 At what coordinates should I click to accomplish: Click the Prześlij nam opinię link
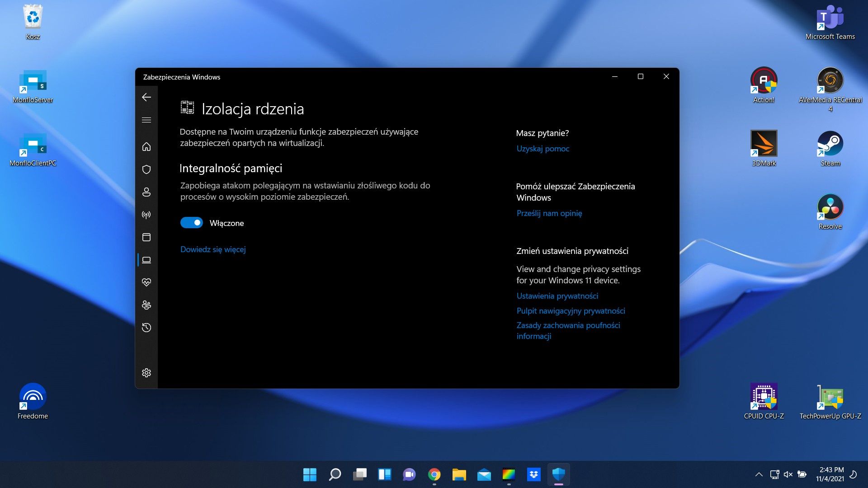[x=549, y=213]
